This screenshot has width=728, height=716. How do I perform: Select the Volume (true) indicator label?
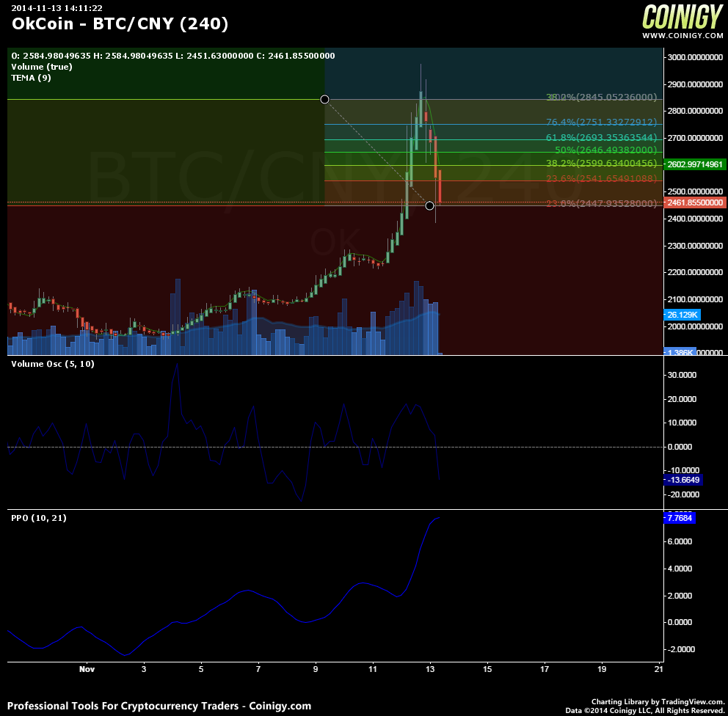42,67
